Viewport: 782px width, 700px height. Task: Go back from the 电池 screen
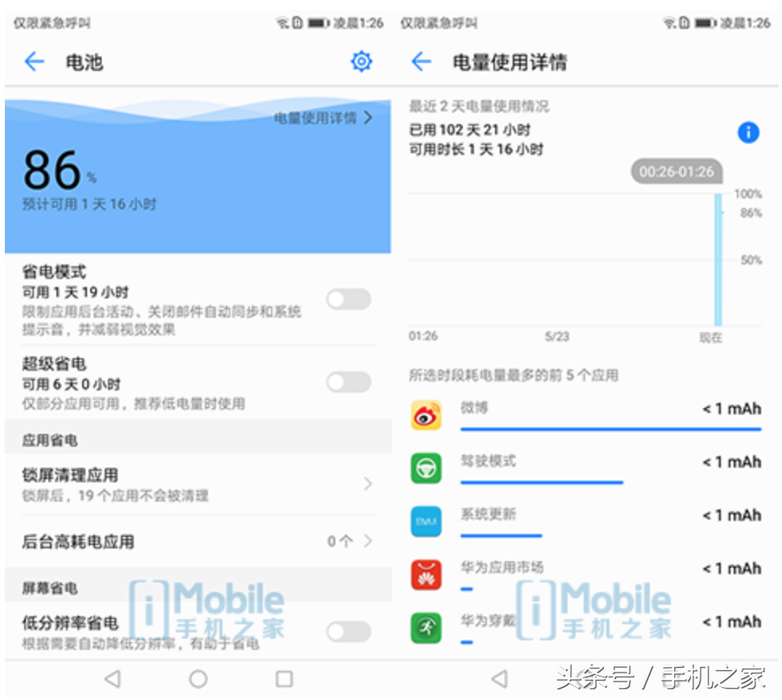click(x=35, y=62)
